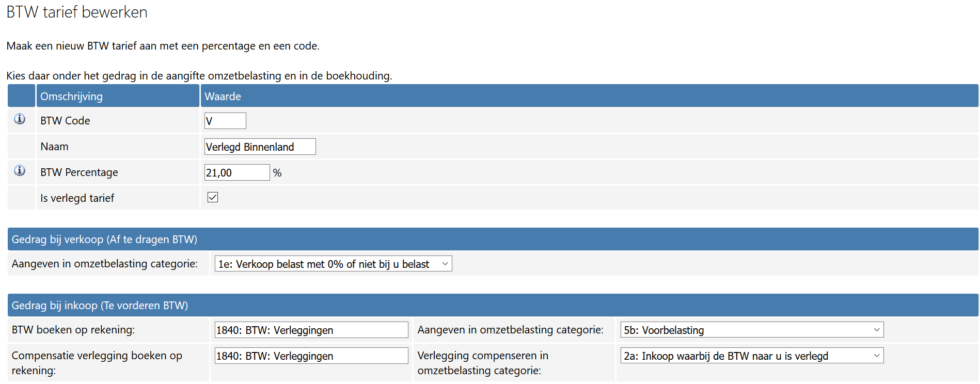
Task: Expand the '2a: Inkoop waarbij de BTW' dropdown
Action: tap(752, 356)
